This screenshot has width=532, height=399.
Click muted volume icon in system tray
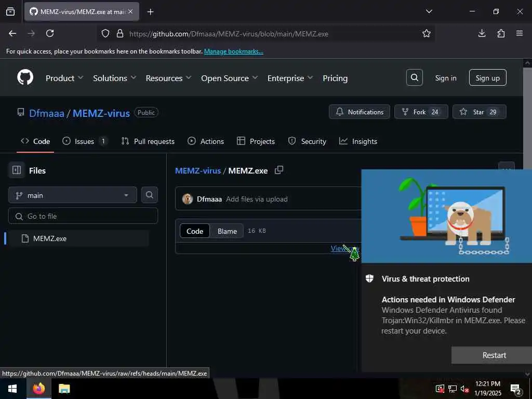tap(464, 389)
